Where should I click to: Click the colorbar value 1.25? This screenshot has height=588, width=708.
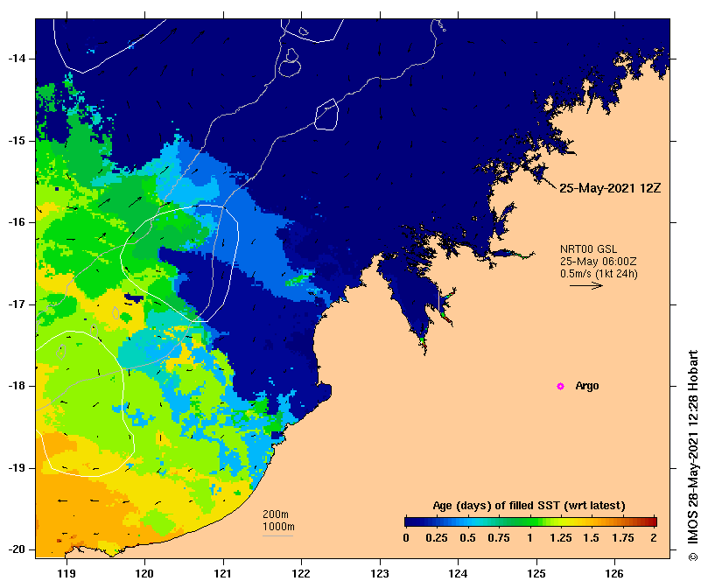pos(560,538)
